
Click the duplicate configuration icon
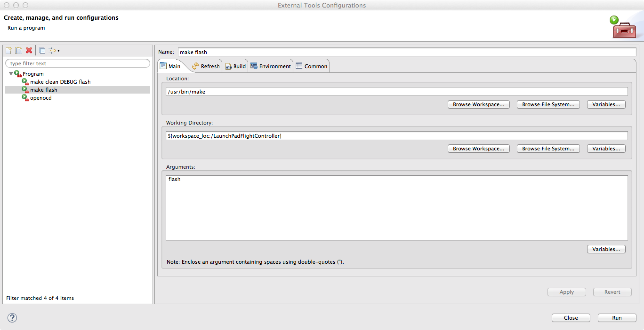pos(19,51)
